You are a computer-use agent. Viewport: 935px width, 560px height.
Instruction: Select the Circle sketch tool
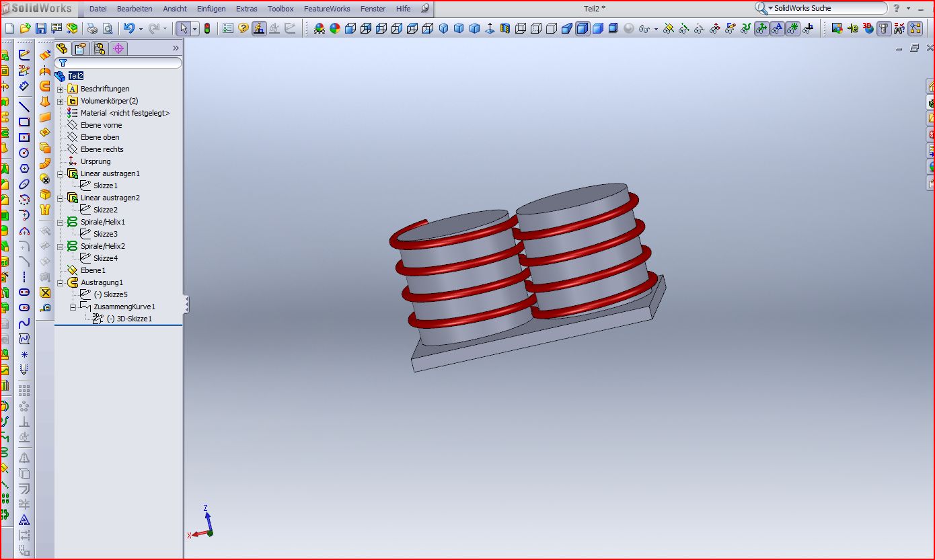pyautogui.click(x=24, y=153)
